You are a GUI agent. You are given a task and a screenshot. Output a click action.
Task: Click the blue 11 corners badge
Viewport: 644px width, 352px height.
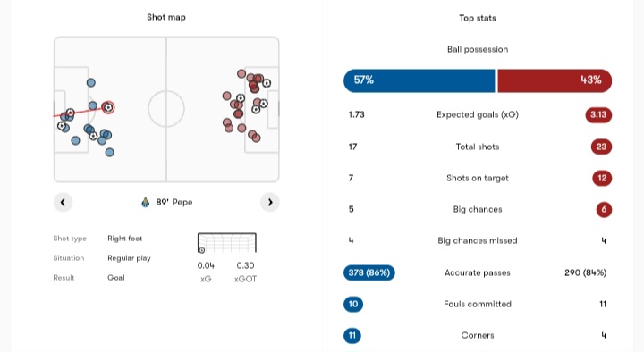tap(352, 336)
